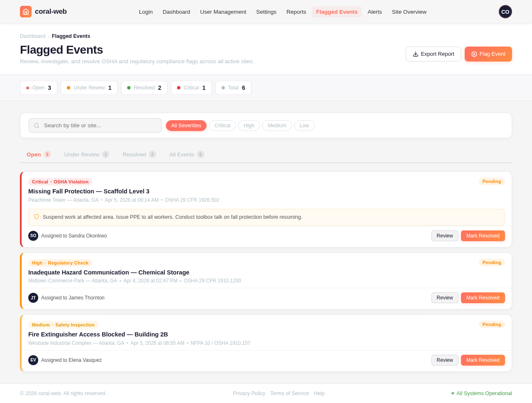Click the Under Review summary stat card
Screen dimensions: 532x403
(89, 88)
